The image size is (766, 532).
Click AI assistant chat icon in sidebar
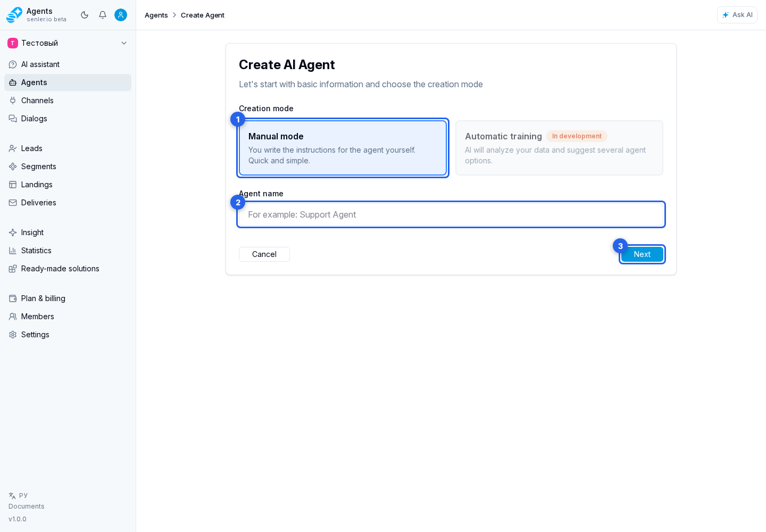[x=13, y=64]
